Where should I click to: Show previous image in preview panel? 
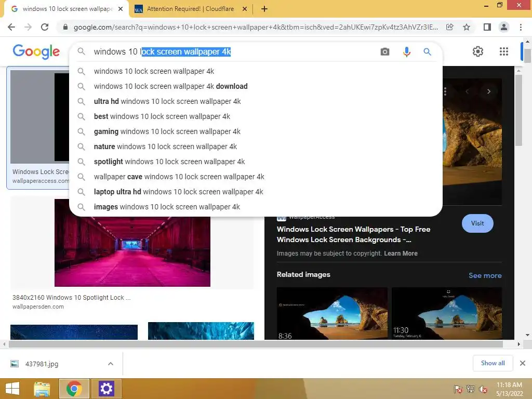coord(467,91)
